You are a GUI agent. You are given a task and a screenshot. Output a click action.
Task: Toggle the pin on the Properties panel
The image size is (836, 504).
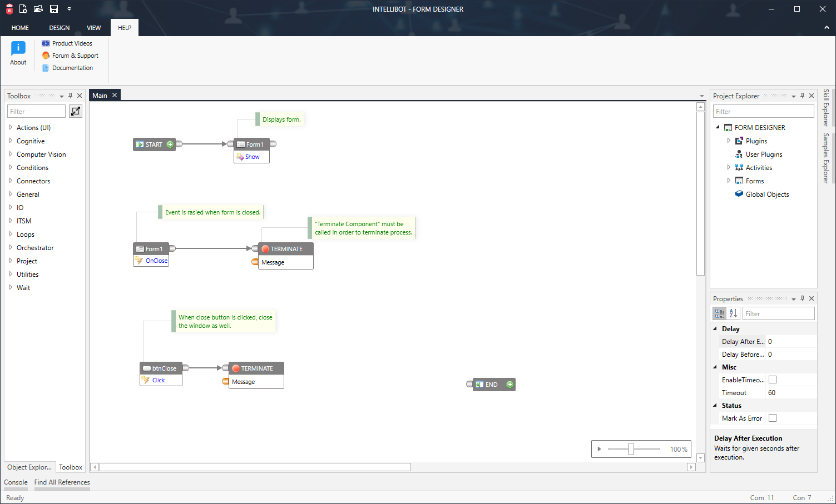pyautogui.click(x=802, y=298)
